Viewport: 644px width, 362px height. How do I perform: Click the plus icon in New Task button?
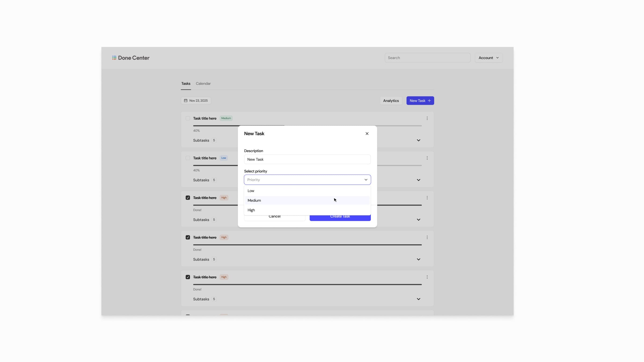[x=429, y=101]
